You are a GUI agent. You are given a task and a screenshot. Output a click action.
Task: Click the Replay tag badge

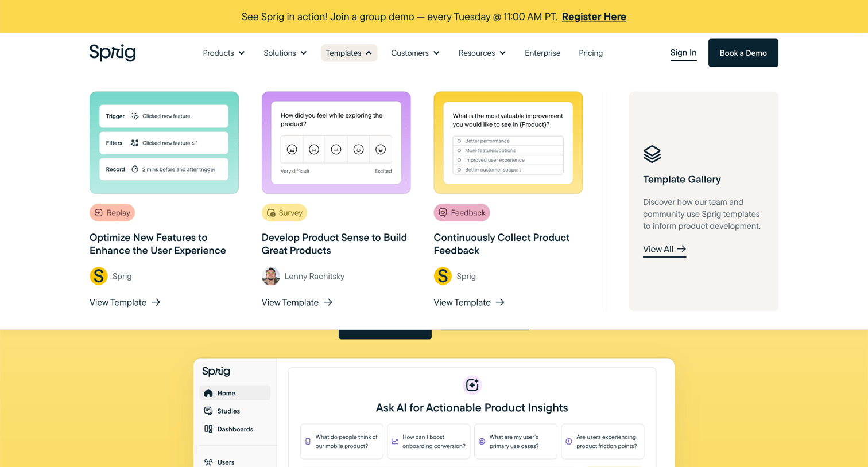point(112,213)
